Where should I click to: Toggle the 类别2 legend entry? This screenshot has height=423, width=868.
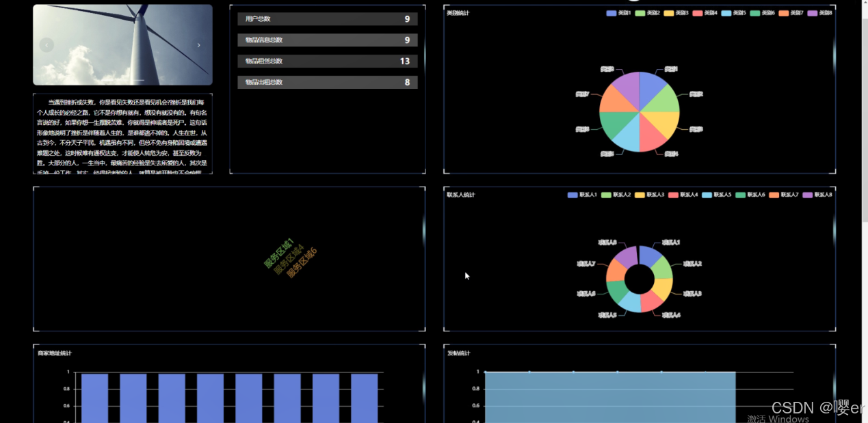pos(647,13)
